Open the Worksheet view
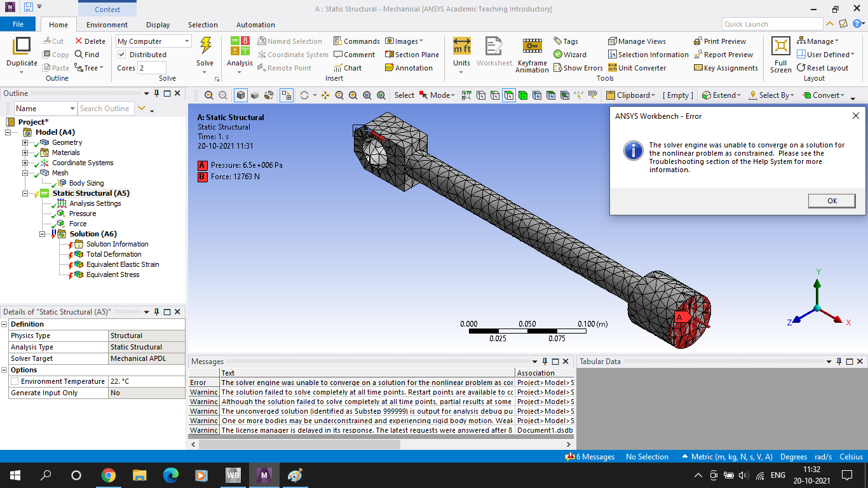Screen dimensions: 868x488 [x=494, y=46]
